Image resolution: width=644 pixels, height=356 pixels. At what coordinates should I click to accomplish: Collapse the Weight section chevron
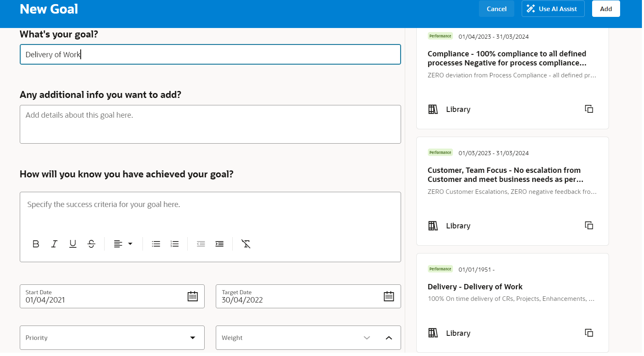coord(388,337)
